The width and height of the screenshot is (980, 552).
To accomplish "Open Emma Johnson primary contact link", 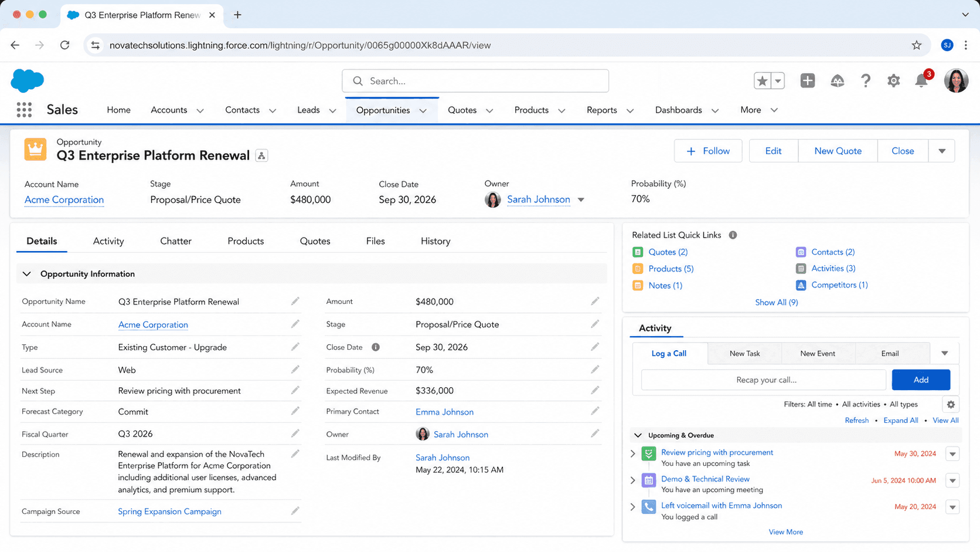I will coord(444,412).
